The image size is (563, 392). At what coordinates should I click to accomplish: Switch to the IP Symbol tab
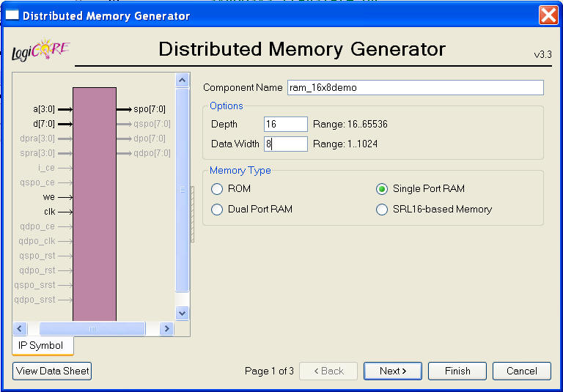click(x=43, y=345)
